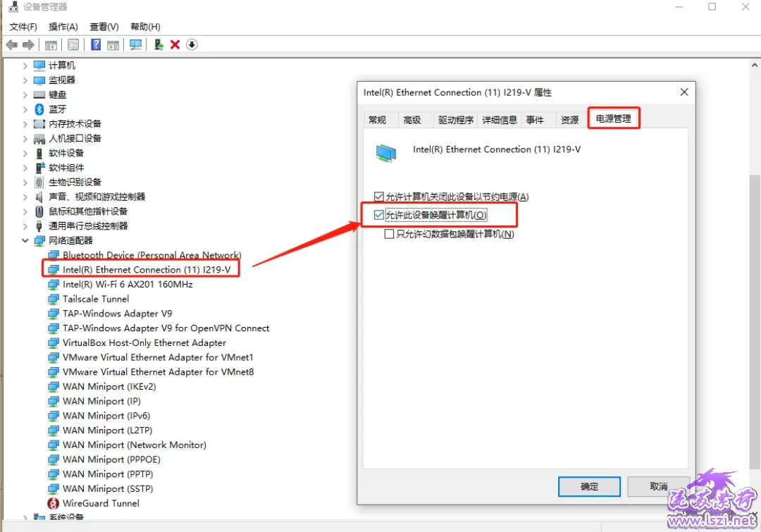Click the device tree vertical scrollbar thumb
The height and width of the screenshot is (532, 761).
click(755, 321)
